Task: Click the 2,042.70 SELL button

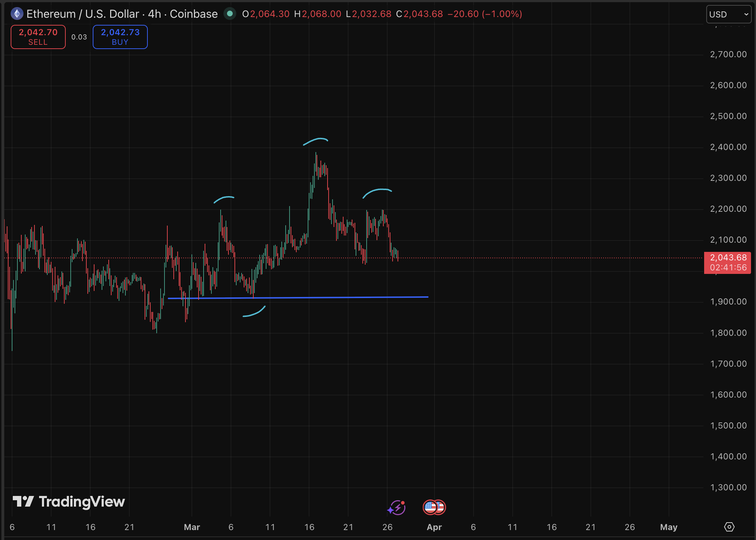Action: (x=38, y=37)
